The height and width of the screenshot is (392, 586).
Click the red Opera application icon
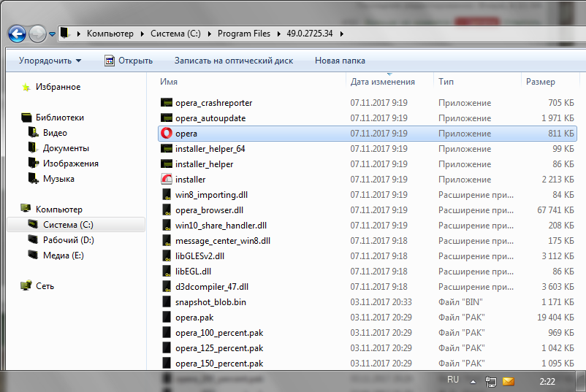pos(167,134)
